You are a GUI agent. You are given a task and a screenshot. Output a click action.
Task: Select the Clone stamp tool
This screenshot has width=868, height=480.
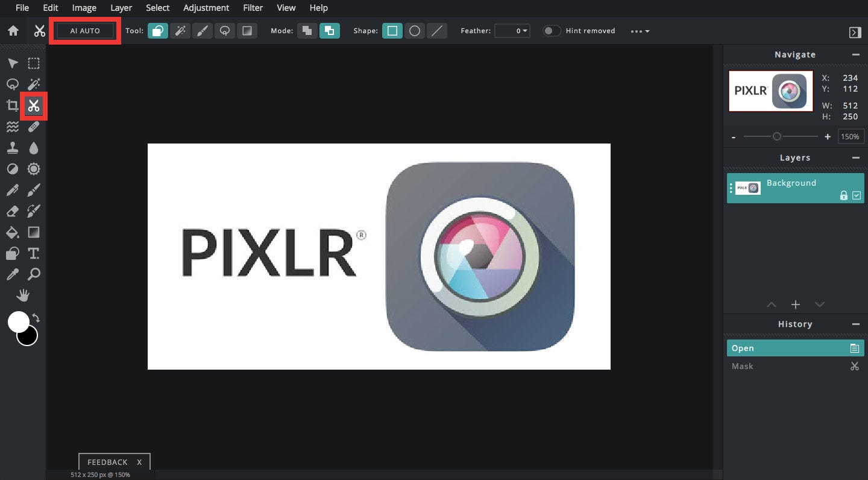click(13, 148)
